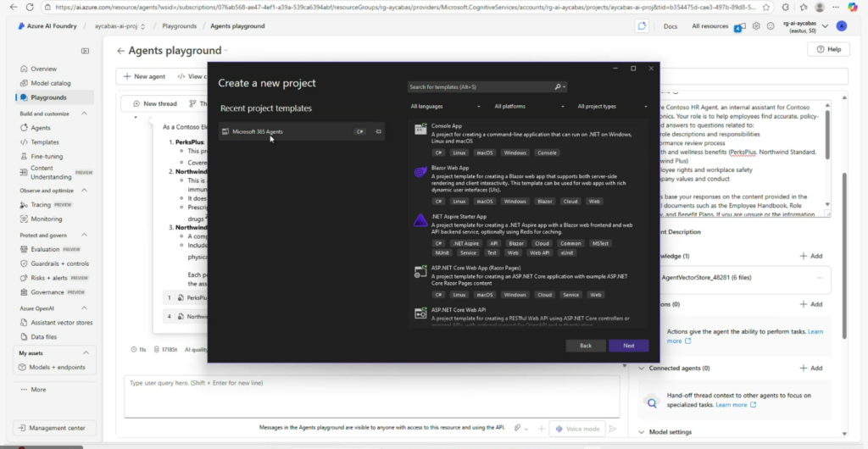Open More in left sidebar

(x=33, y=390)
